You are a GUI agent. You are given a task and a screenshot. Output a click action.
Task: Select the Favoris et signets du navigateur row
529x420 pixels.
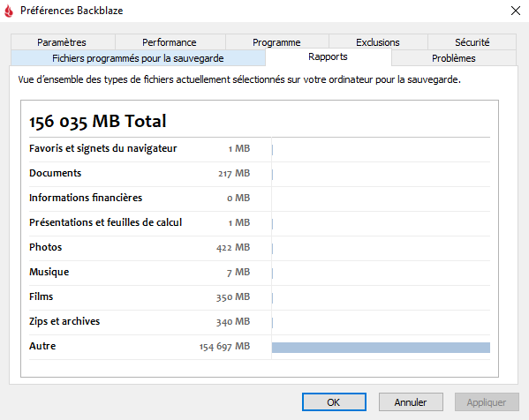[x=260, y=149]
